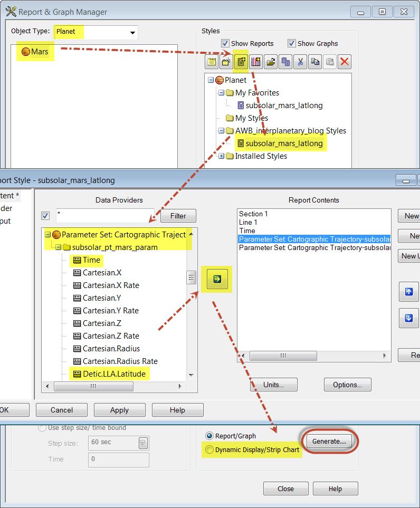Open the Step size unit selector icon
420x508 pixels.
[143, 443]
